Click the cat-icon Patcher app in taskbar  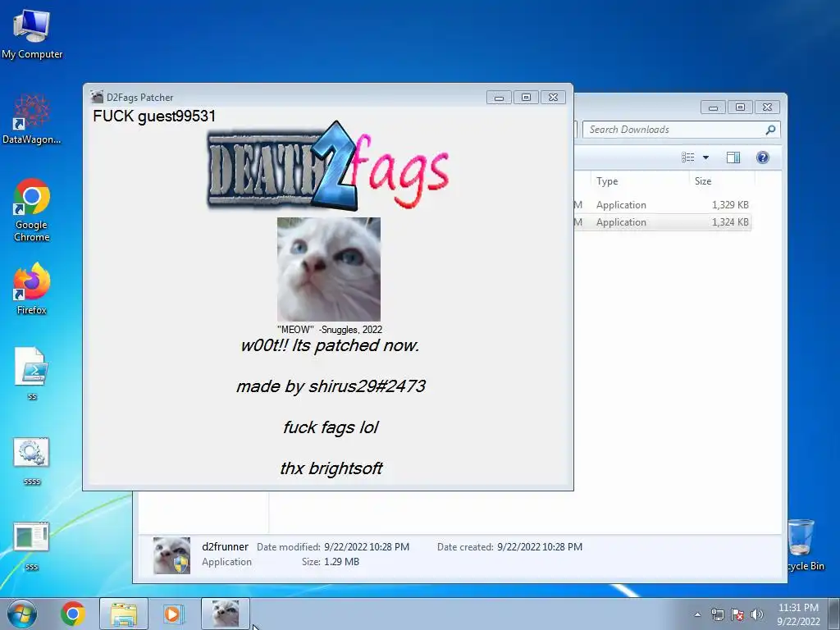coord(226,614)
